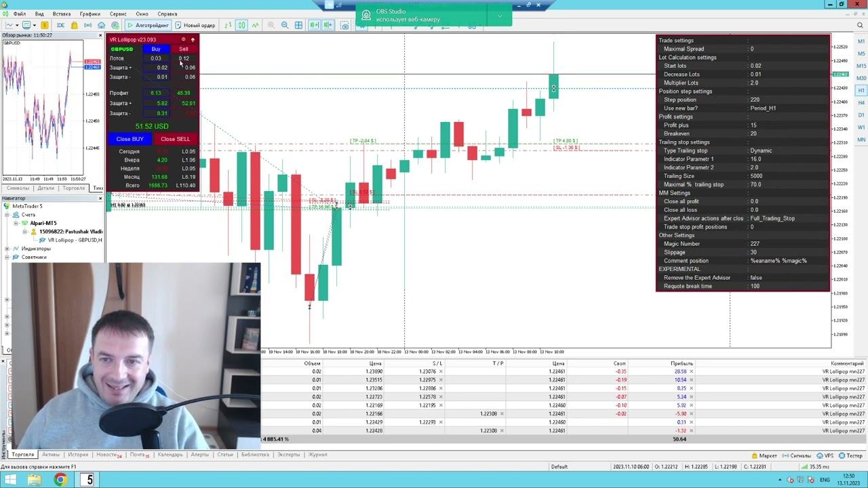Open the chart template dropdown arrow
Image resolution: width=868 pixels, height=488 pixels.
tap(35, 25)
